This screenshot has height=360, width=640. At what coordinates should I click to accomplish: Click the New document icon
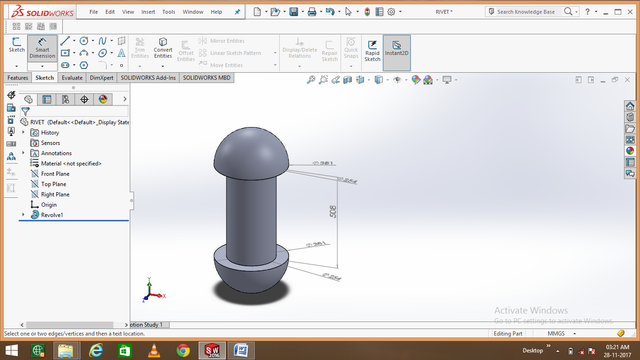257,12
